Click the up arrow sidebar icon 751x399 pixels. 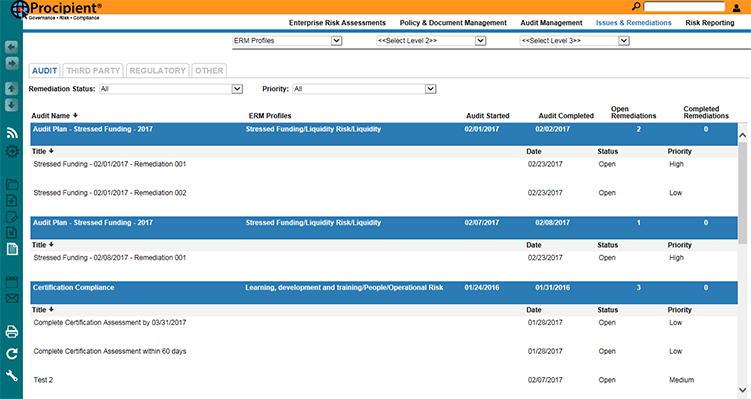pos(11,88)
